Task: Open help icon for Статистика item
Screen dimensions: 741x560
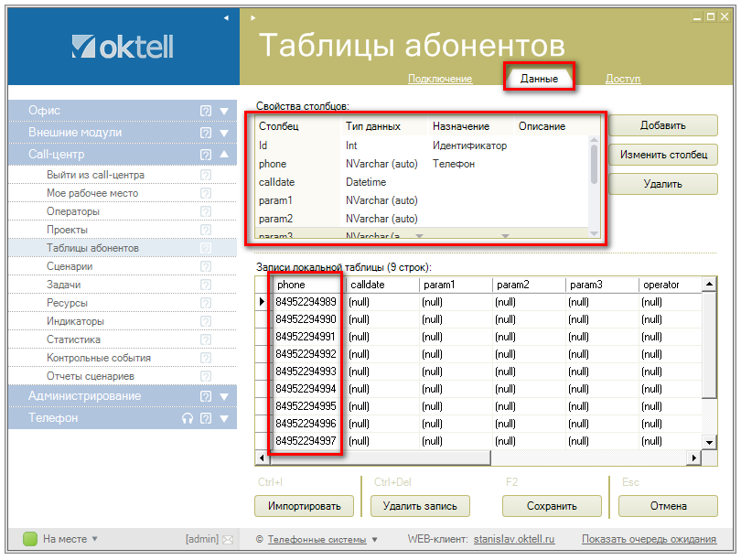Action: (x=205, y=339)
